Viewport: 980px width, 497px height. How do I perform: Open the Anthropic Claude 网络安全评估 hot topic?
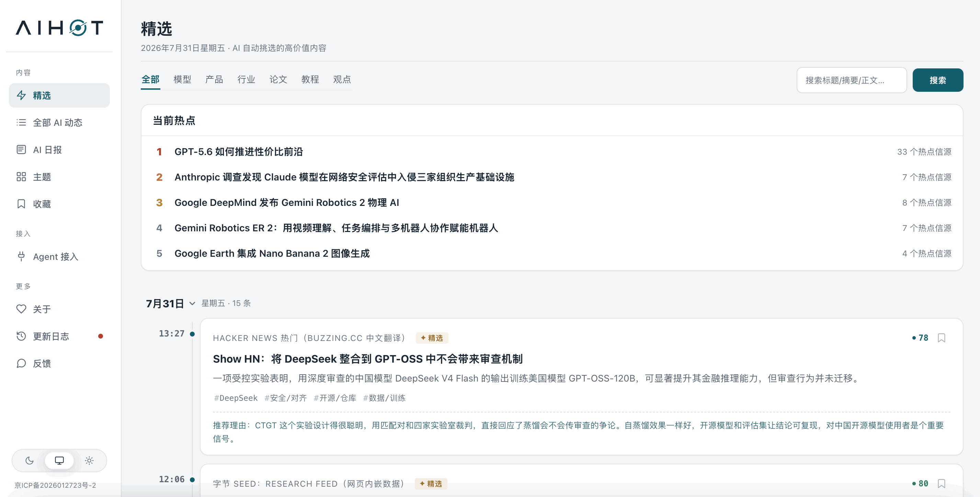[x=344, y=177]
